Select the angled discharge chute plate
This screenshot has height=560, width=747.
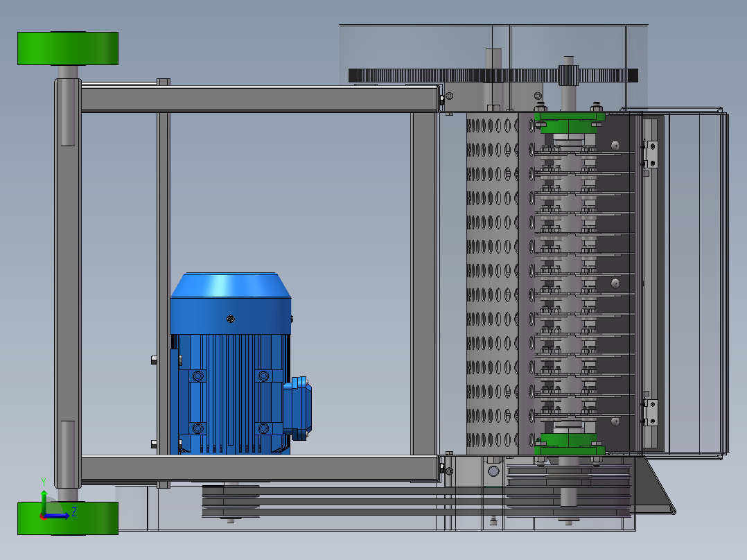tap(659, 485)
